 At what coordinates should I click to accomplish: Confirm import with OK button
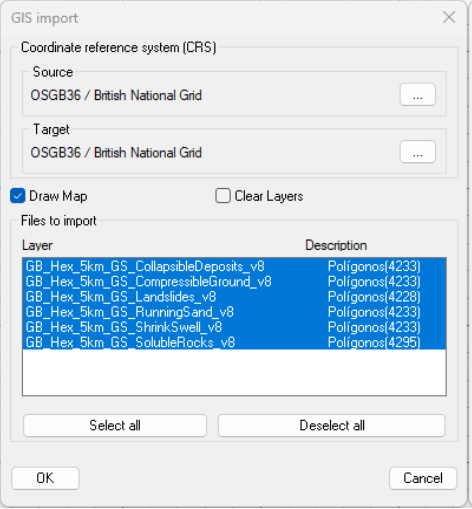[45, 478]
